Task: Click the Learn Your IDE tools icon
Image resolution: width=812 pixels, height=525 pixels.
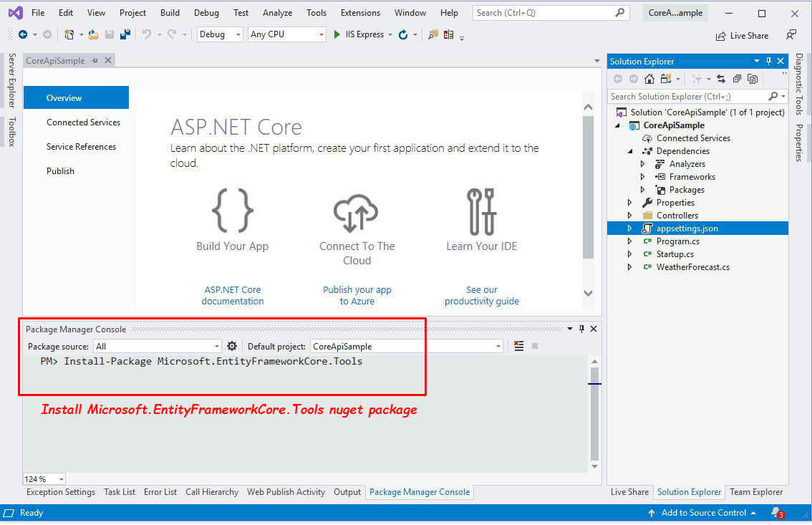Action: [482, 212]
